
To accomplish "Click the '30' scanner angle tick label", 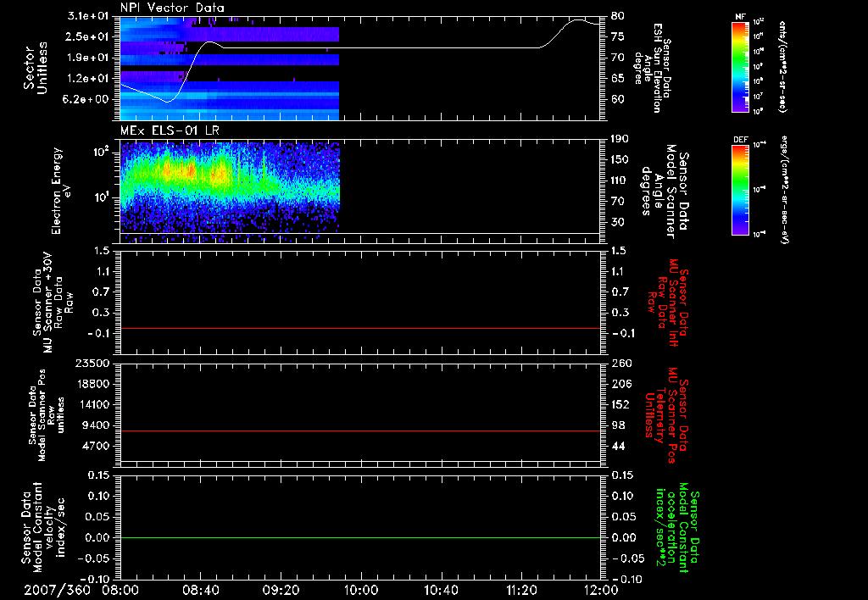I will point(618,222).
